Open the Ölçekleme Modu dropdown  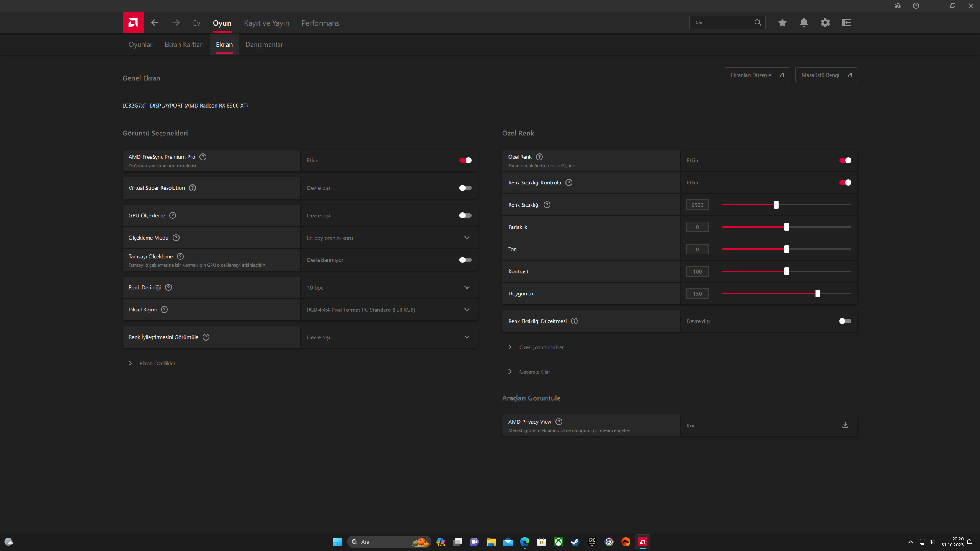click(x=389, y=238)
